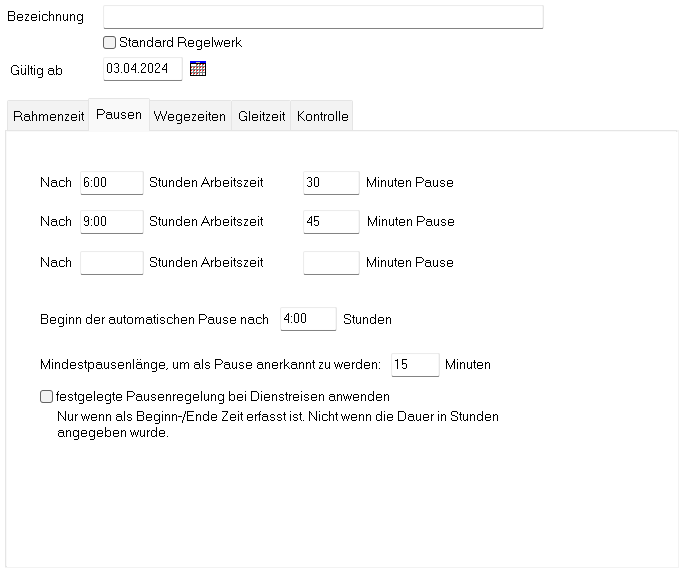This screenshot has height=570, width=685.
Task: Click the Mindestpausenlänge field showing 15
Action: point(414,365)
